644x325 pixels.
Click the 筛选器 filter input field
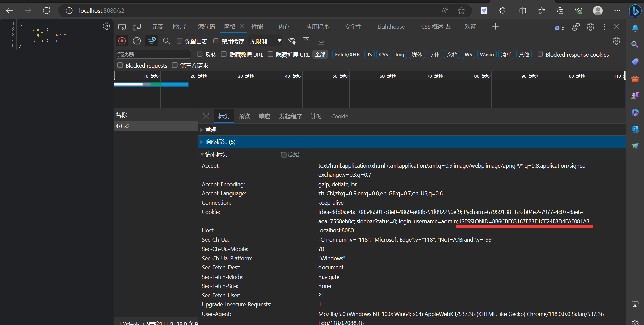coord(153,55)
